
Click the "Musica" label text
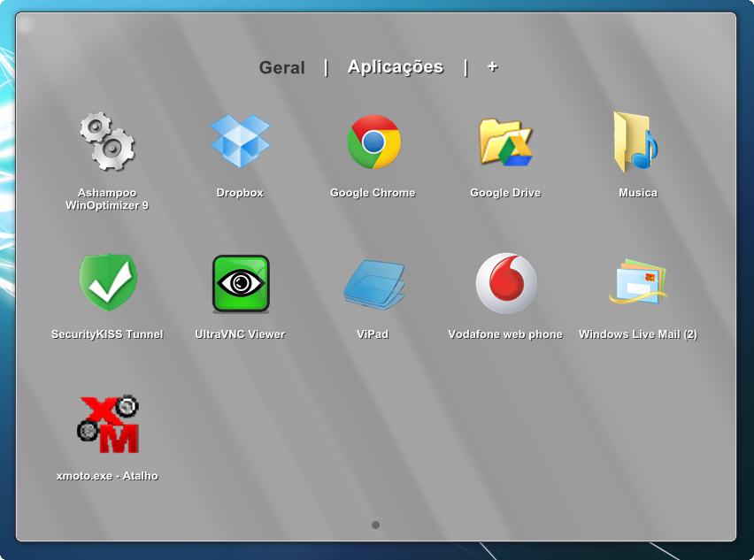(x=638, y=193)
